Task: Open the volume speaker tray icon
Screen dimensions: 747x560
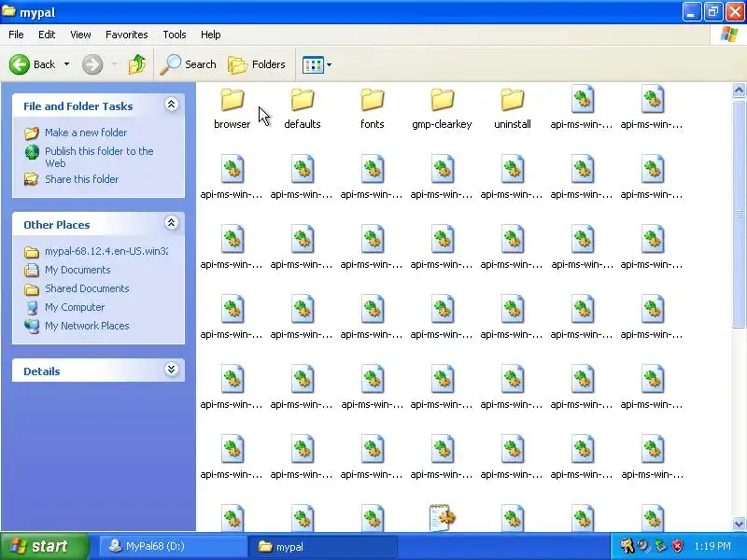Action: pos(643,546)
